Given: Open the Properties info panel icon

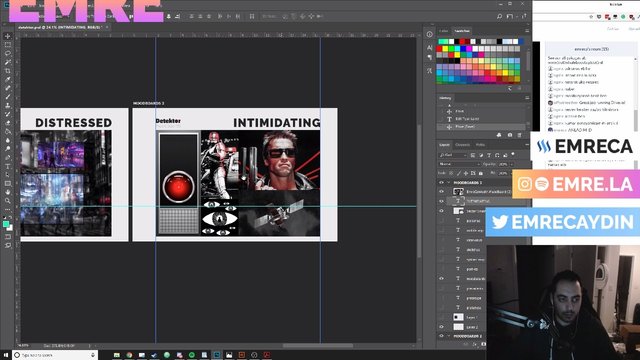Looking at the screenshot, I should [429, 34].
